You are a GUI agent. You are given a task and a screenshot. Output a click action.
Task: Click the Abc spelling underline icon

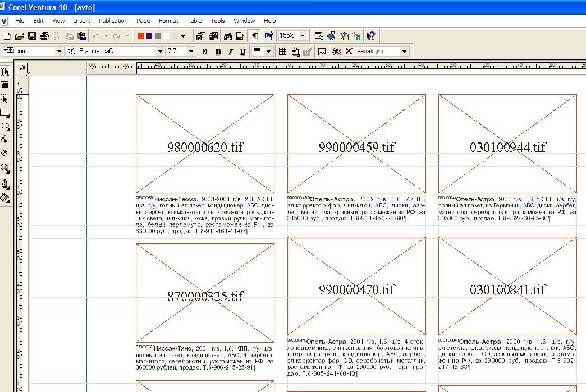tap(337, 52)
